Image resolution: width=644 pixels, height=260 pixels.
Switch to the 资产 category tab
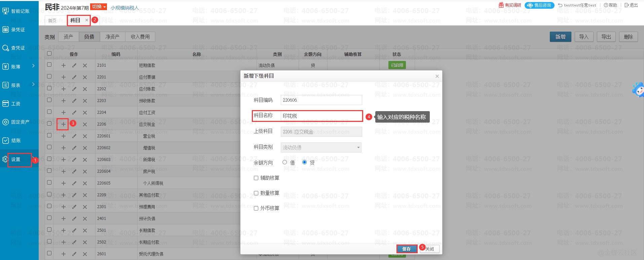pos(68,37)
